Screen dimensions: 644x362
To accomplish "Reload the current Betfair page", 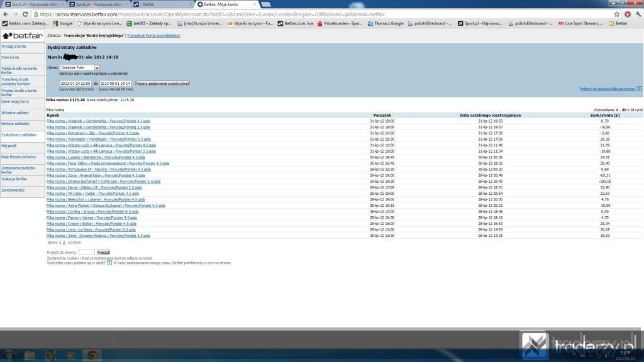I will tap(25, 14).
